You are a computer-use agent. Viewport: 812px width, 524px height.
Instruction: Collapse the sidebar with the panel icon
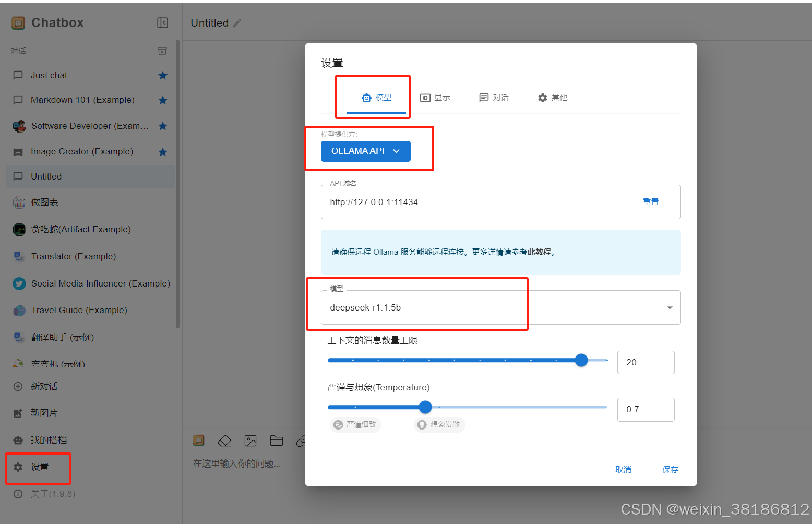[x=162, y=22]
